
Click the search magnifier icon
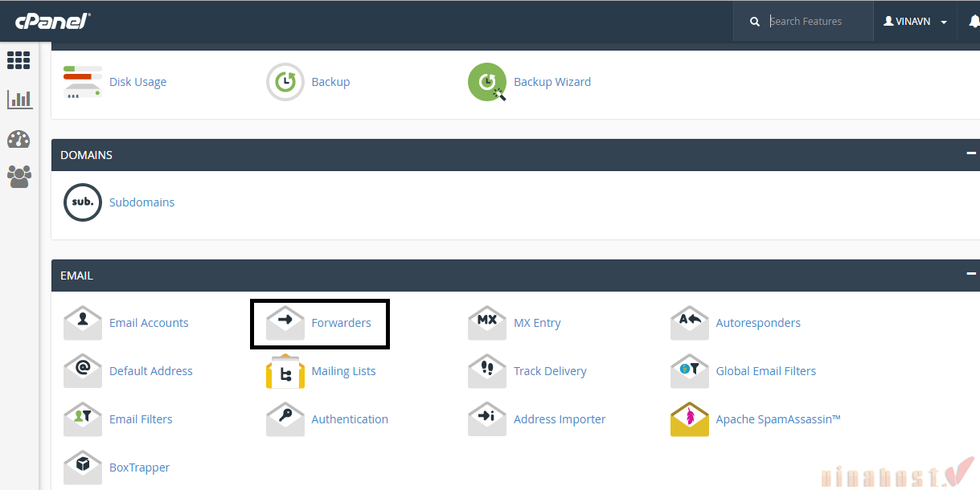[x=755, y=22]
